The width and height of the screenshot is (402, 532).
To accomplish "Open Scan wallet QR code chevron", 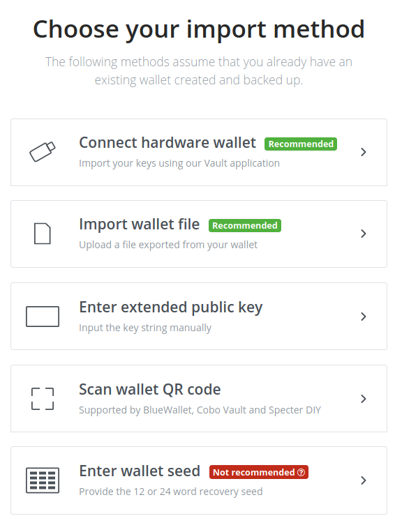I will [364, 399].
